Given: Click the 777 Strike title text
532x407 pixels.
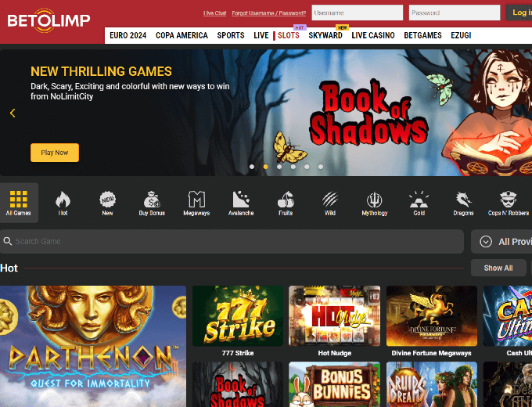Looking at the screenshot, I should pos(238,353).
